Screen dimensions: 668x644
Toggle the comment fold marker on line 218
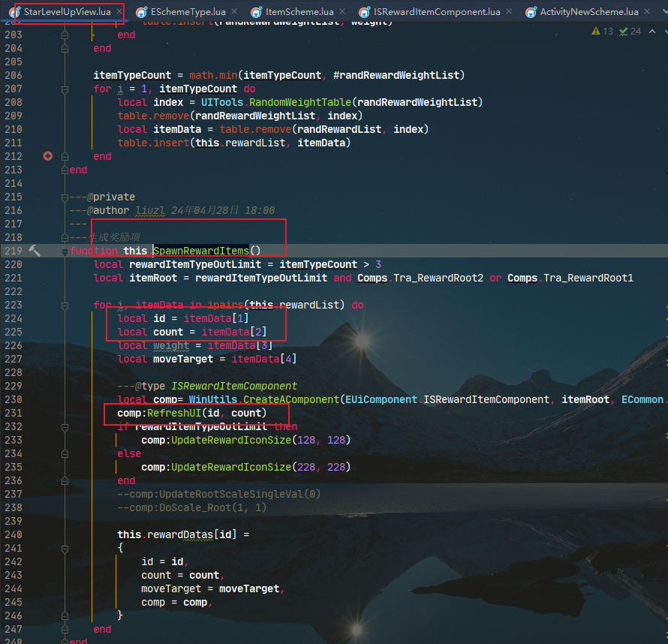[65, 237]
